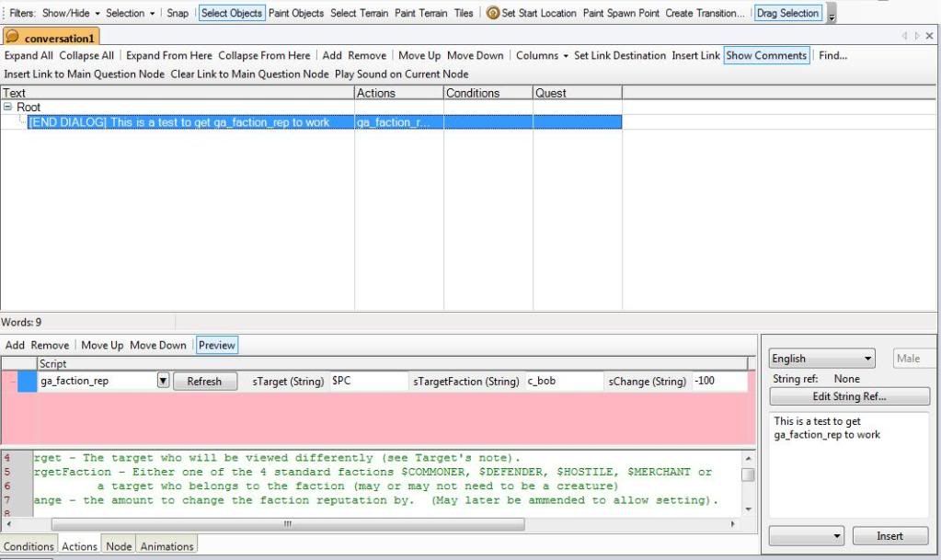941x560 pixels.
Task: Click the Edit String Ref button
Action: 849,396
